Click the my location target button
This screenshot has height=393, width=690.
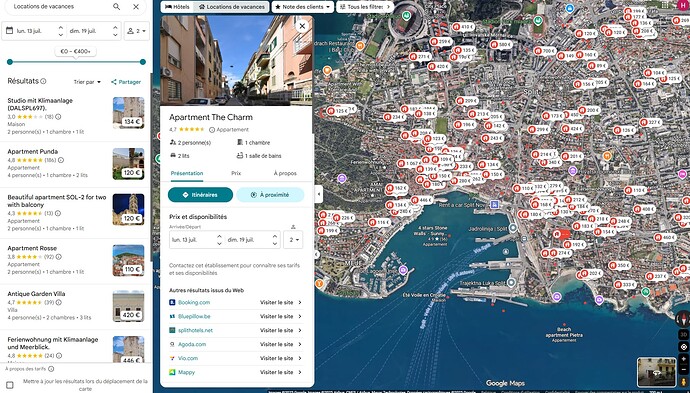pos(683,347)
